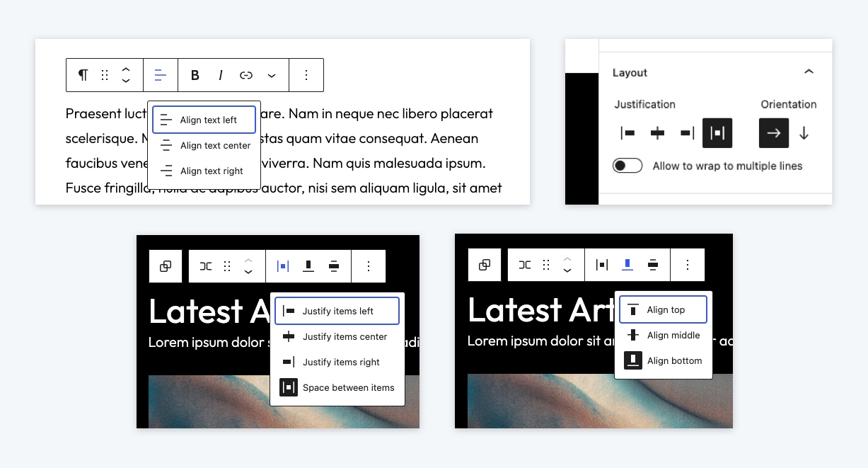Enable Allow to wrap to multiple lines
This screenshot has height=468, width=868.
click(627, 166)
